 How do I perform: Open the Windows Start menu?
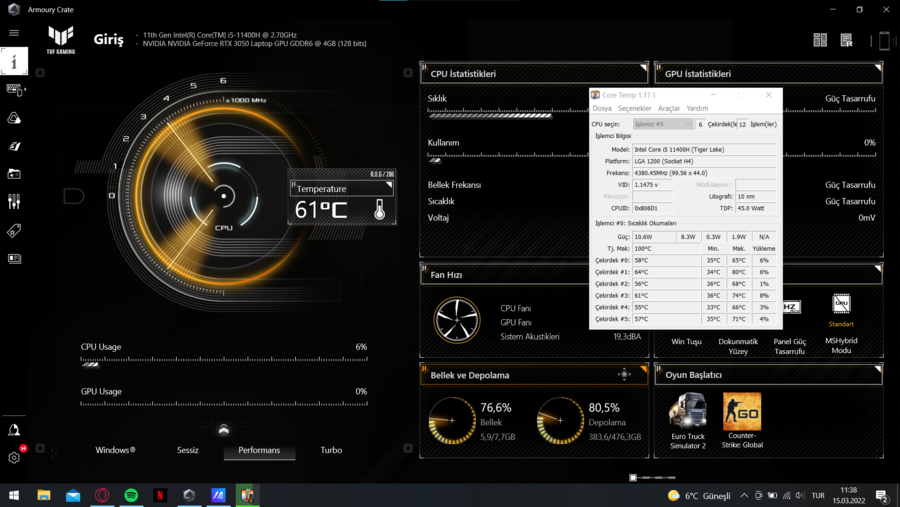point(14,495)
